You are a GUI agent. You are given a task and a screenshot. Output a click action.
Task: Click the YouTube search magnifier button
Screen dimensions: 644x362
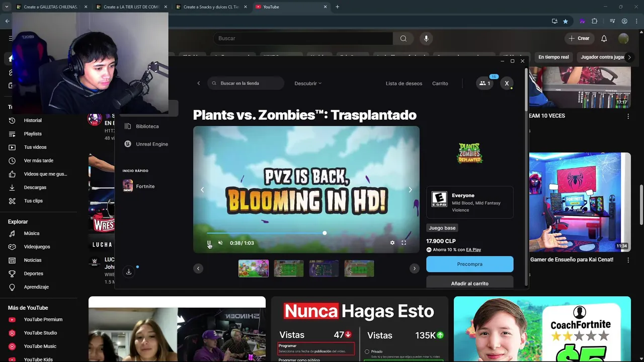point(404,38)
